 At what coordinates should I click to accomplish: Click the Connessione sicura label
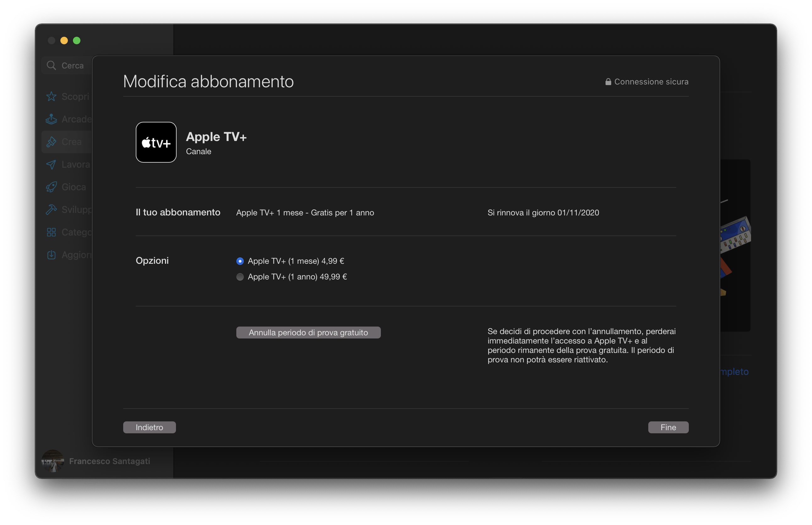[x=651, y=82]
